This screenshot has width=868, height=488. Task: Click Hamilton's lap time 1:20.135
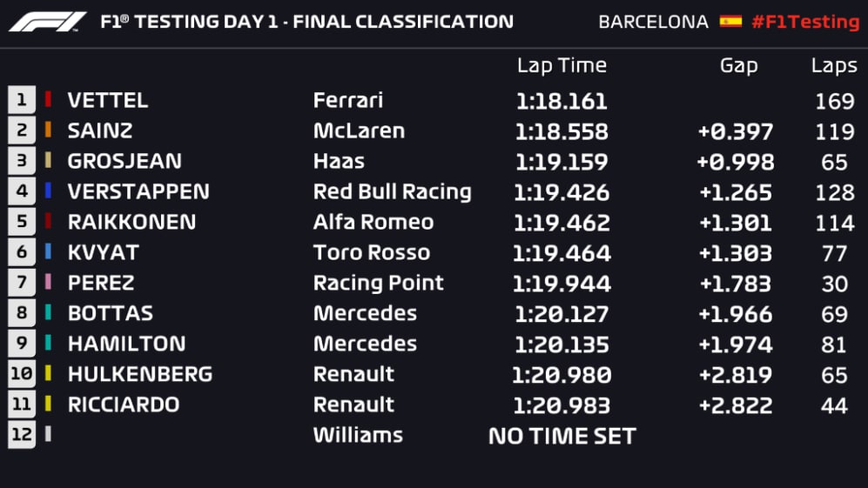click(x=562, y=344)
